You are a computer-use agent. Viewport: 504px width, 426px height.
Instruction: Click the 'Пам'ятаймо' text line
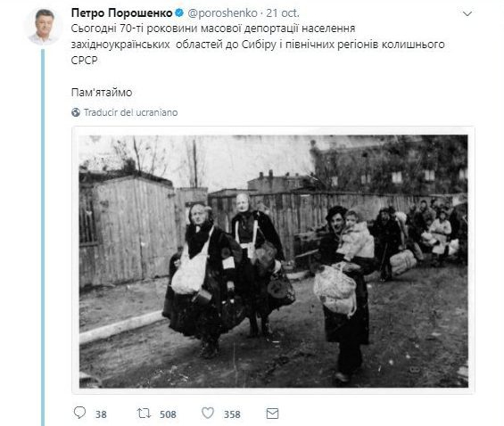(x=102, y=93)
